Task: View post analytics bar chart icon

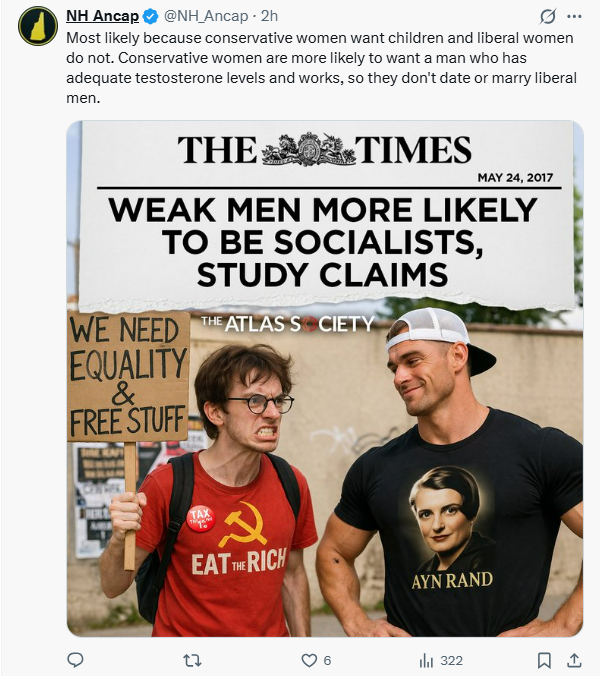Action: pos(426,660)
